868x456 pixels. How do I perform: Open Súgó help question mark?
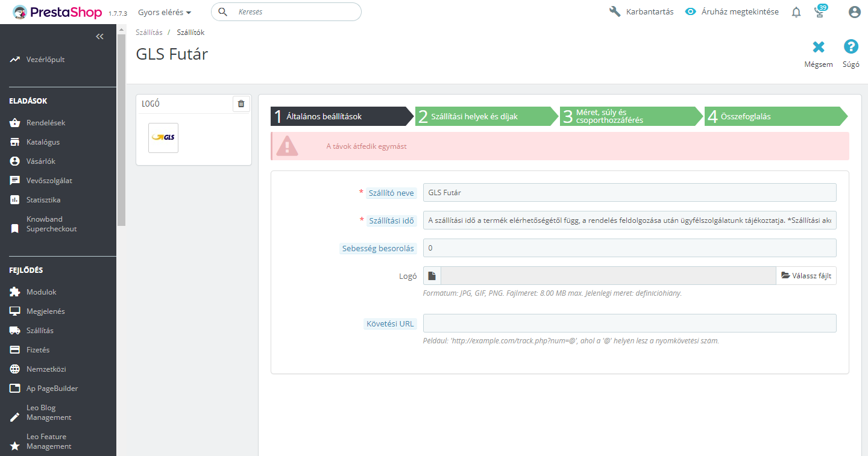(x=851, y=47)
